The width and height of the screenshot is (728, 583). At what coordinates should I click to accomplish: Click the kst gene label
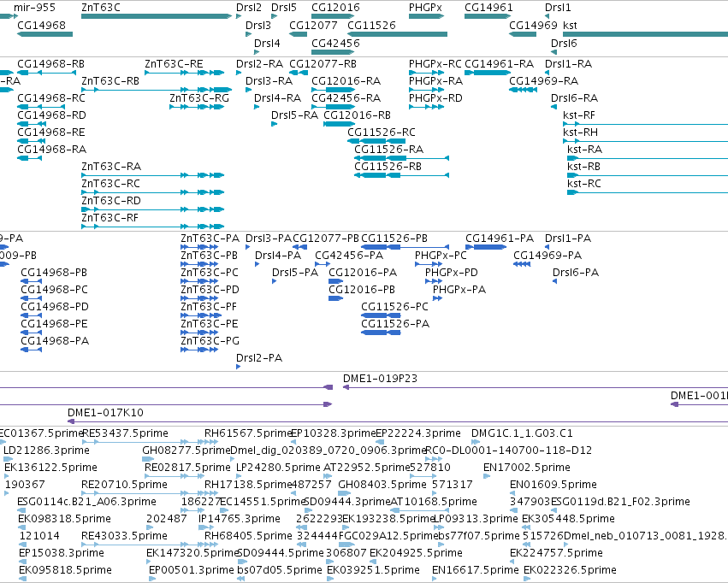[570, 25]
